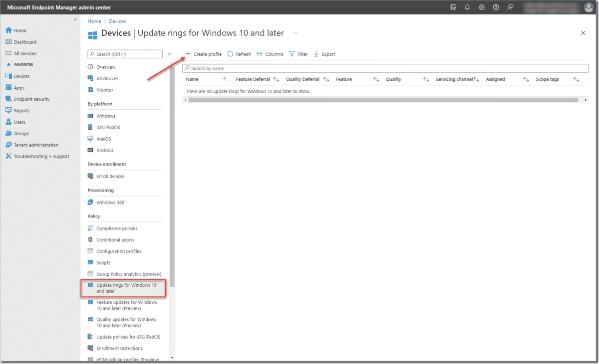Open the notifications bell
The width and height of the screenshot is (599, 364).
point(467,7)
